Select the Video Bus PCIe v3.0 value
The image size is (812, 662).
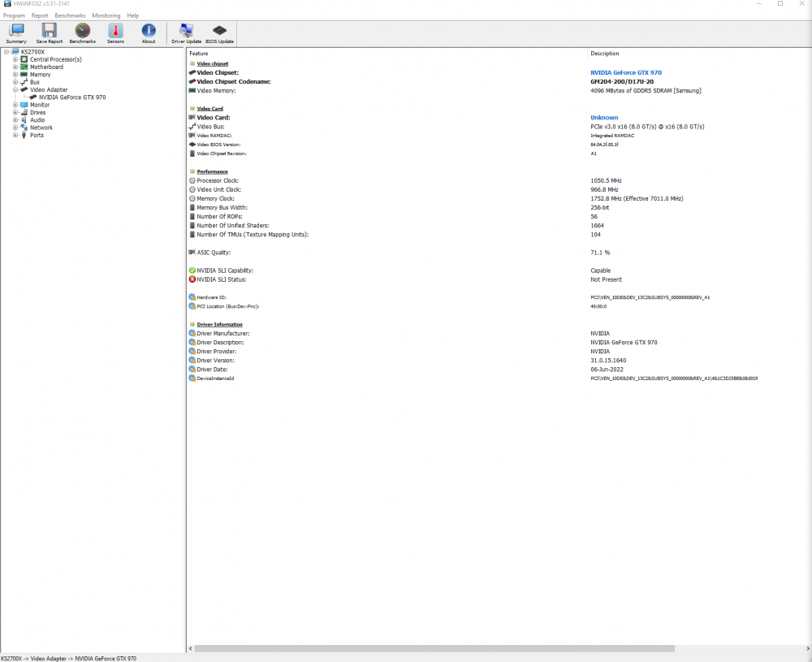[x=647, y=127]
